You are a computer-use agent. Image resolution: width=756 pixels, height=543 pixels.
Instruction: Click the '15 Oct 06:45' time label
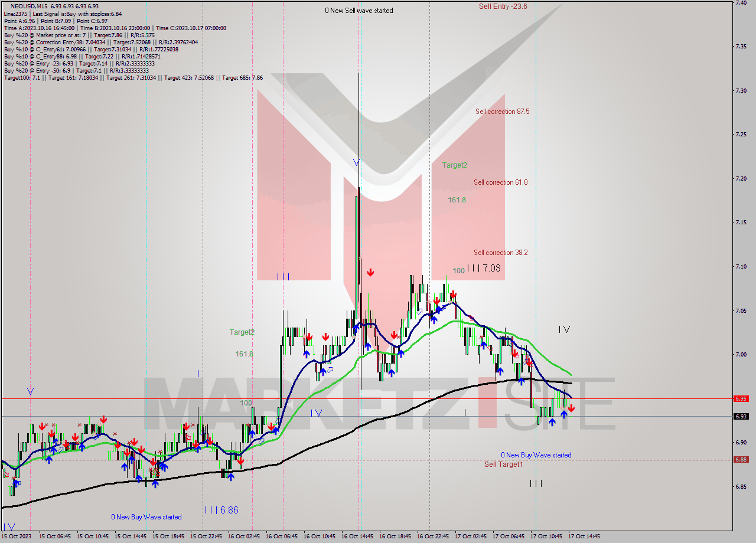55,537
